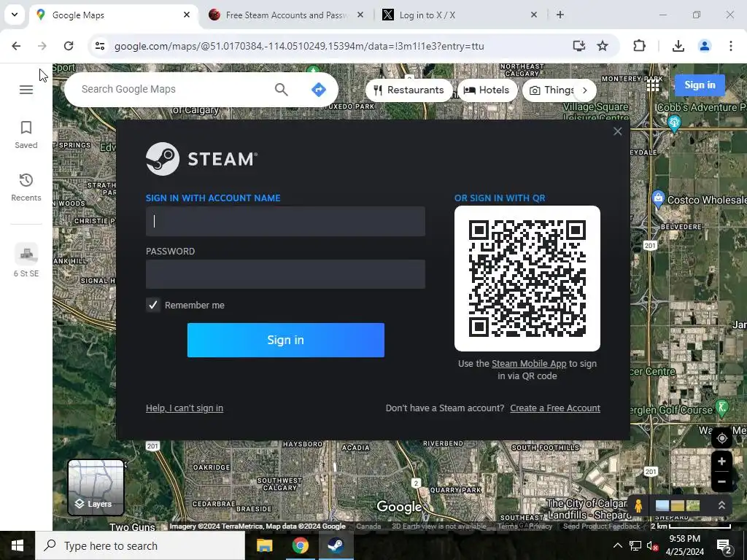Viewport: 747px width, 560px height.
Task: Open the Privacy link in the map footer
Action: coord(541,526)
